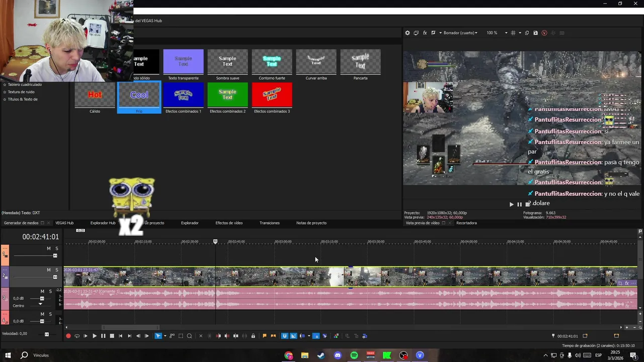644x362 pixels.
Task: Adjust track 3 volume slider
Action: tap(42, 299)
